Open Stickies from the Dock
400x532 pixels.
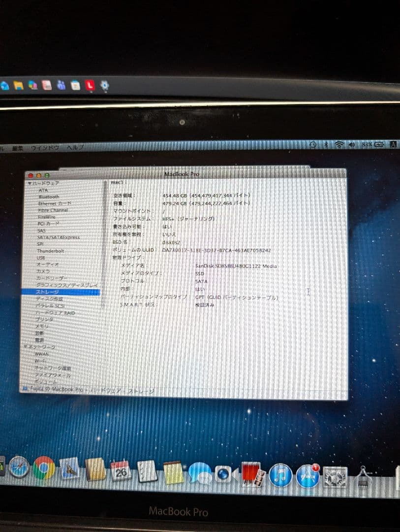tap(173, 474)
